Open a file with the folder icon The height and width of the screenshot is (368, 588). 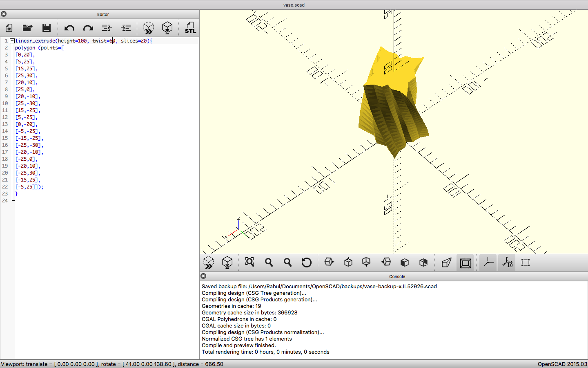tap(27, 28)
